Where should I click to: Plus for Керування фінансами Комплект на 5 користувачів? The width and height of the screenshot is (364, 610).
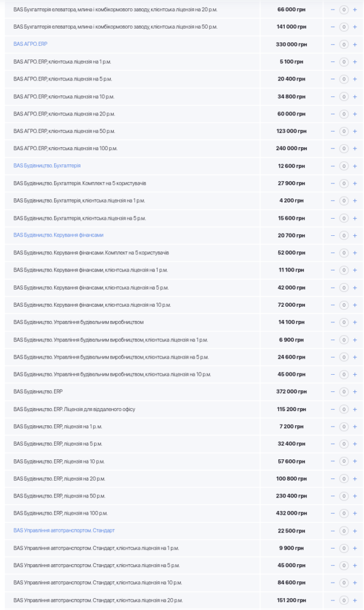pos(355,253)
